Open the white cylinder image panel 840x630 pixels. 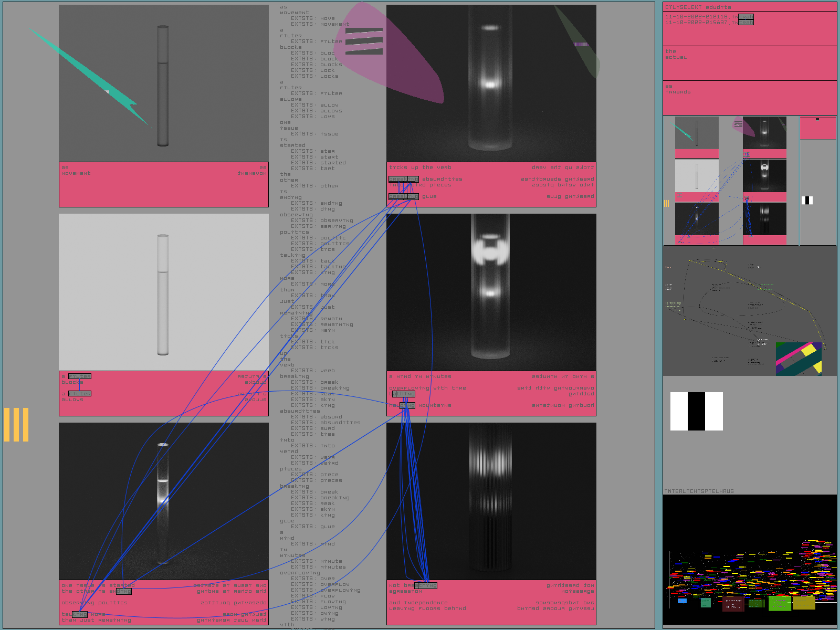click(x=164, y=292)
